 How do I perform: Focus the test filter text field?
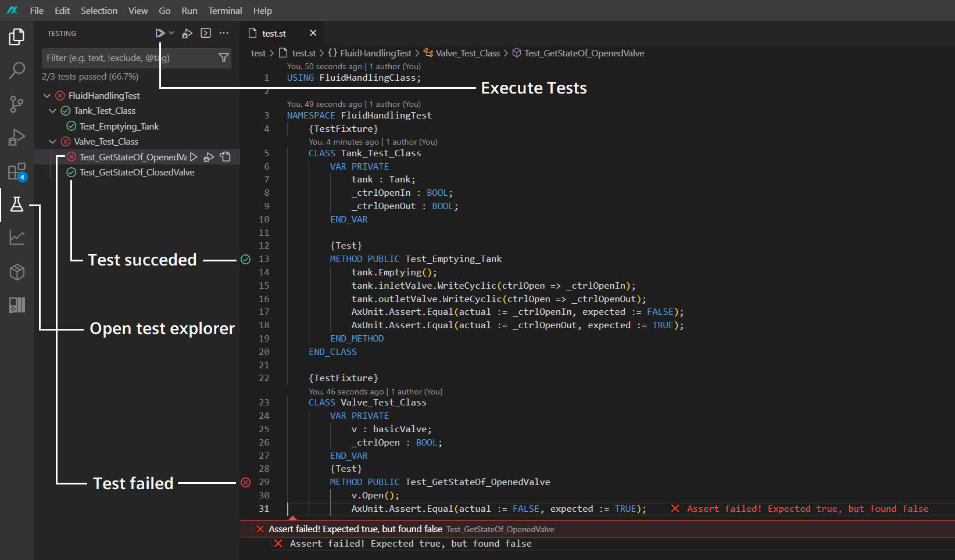click(128, 58)
